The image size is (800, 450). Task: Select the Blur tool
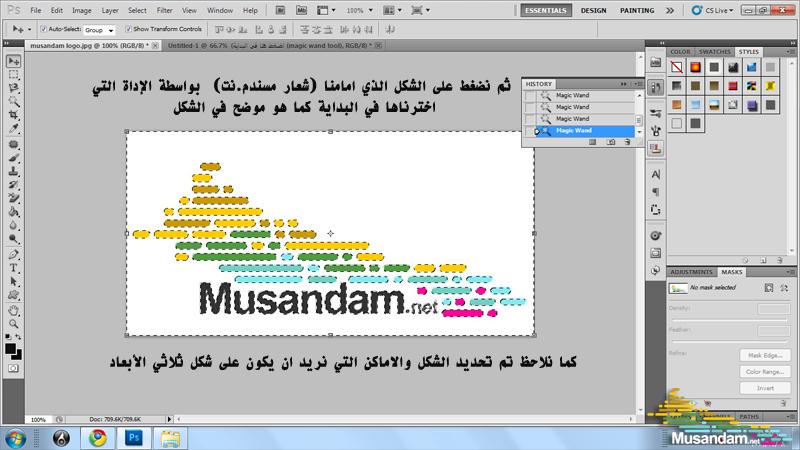click(x=13, y=225)
